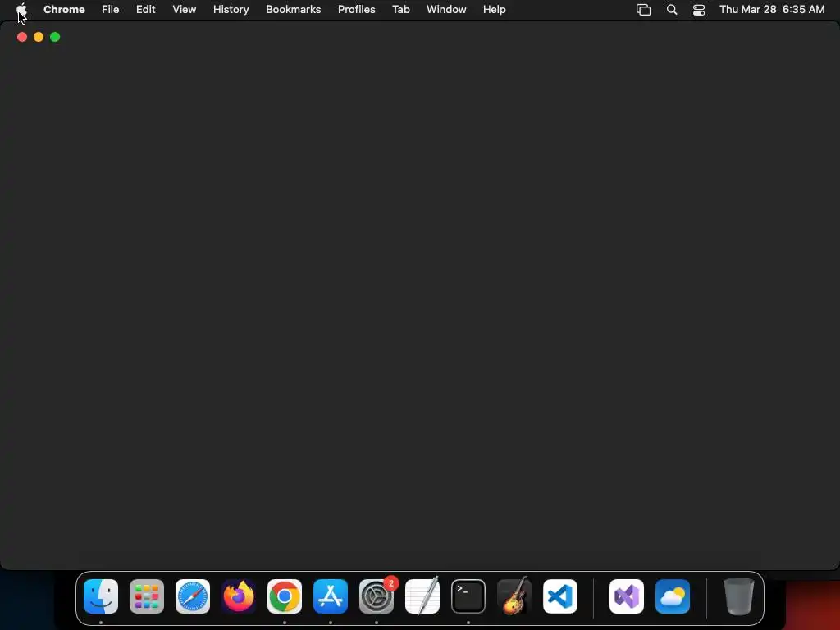The height and width of the screenshot is (630, 840).
Task: Launch Firefox from the Dock
Action: point(239,596)
